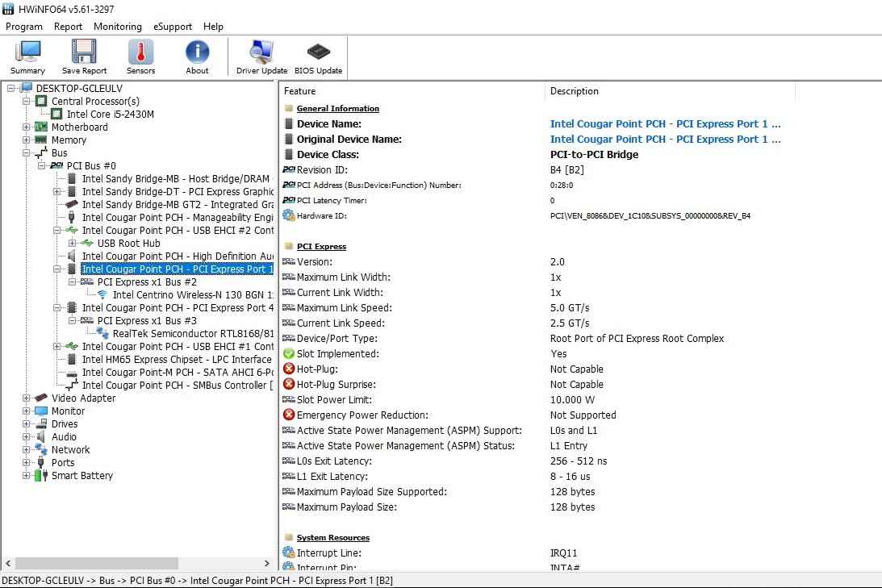Click the Smart Battery icon in tree

(x=41, y=476)
